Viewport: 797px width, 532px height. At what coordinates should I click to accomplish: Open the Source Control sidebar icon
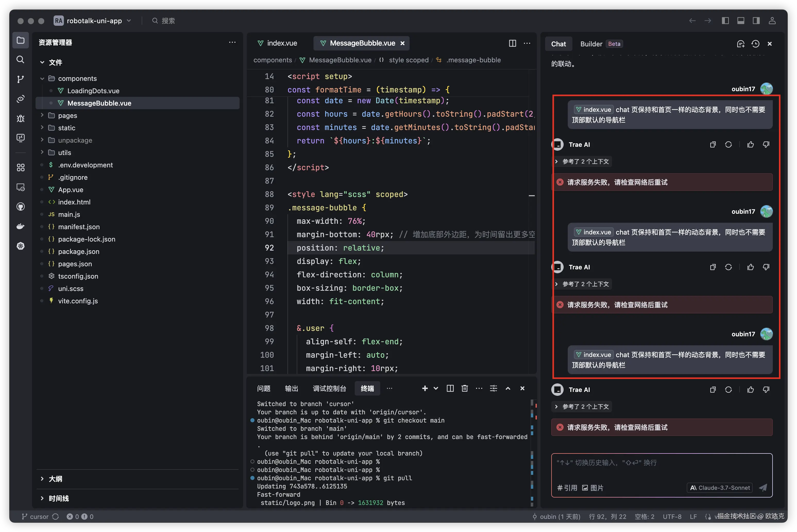click(20, 79)
